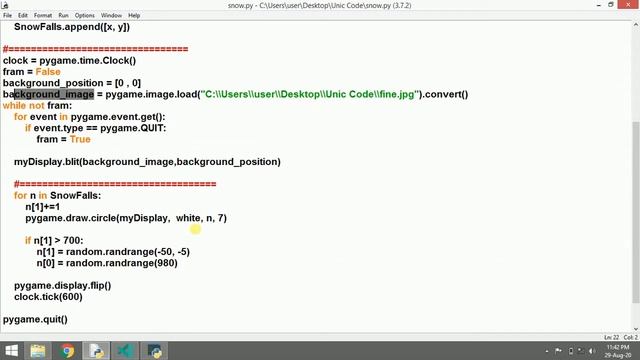Click 'if event.type == pygame.QUIT:' line
Screen dimensions: 640x360
tap(96, 128)
